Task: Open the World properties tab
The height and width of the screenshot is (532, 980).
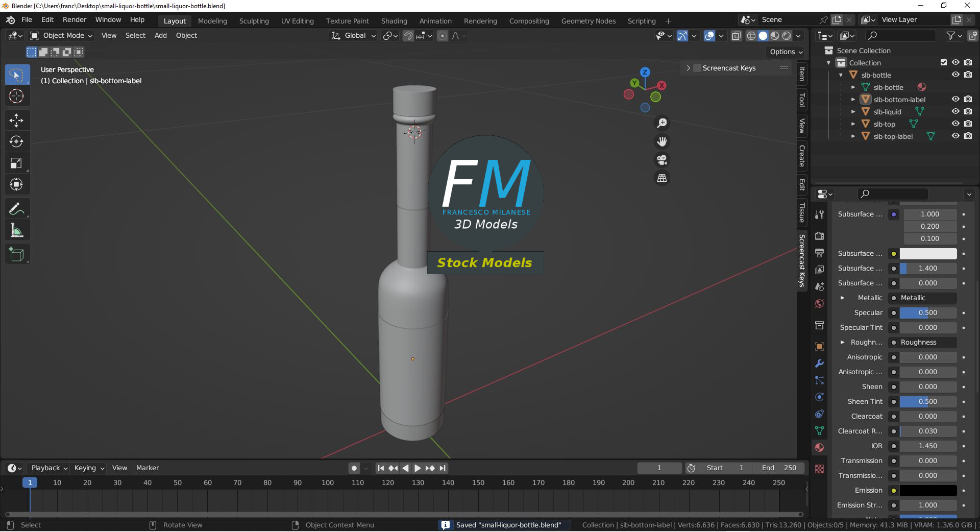Action: [819, 303]
